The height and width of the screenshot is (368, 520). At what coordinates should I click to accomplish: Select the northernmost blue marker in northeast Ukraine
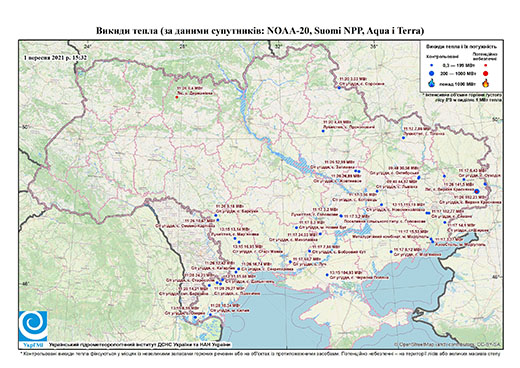tap(339, 88)
